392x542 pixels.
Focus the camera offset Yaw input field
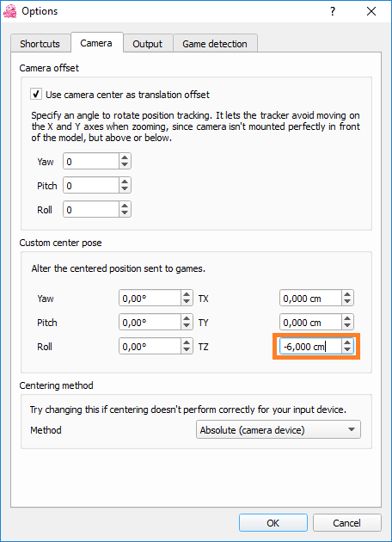(x=91, y=162)
